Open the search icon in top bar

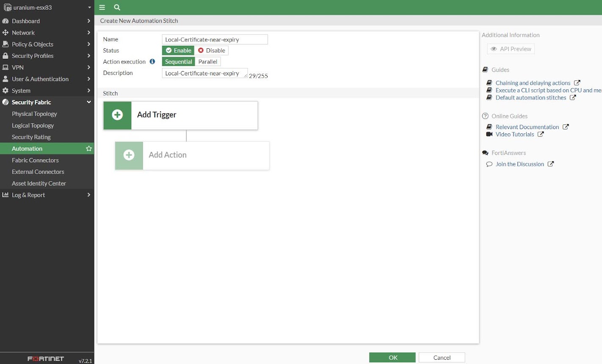point(117,7)
